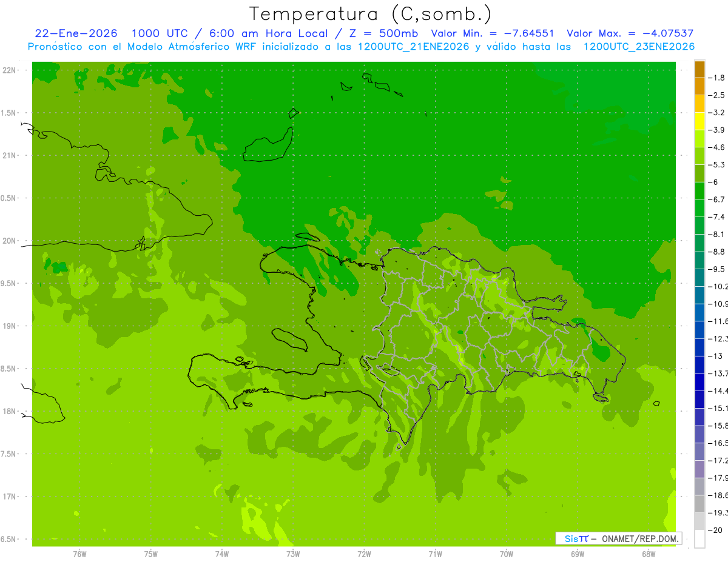The width and height of the screenshot is (728, 562).
Task: Select the date "22-Ene-2026" in header
Action: (x=76, y=33)
